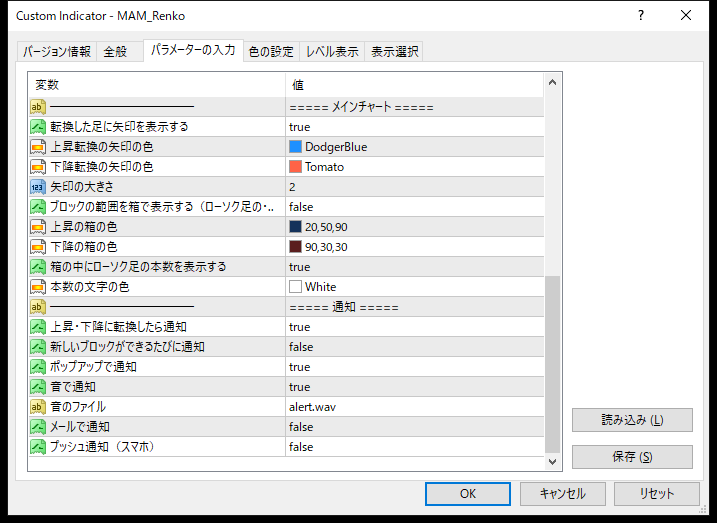Click the color-type icon for 上昇の箱の色

pyautogui.click(x=38, y=227)
